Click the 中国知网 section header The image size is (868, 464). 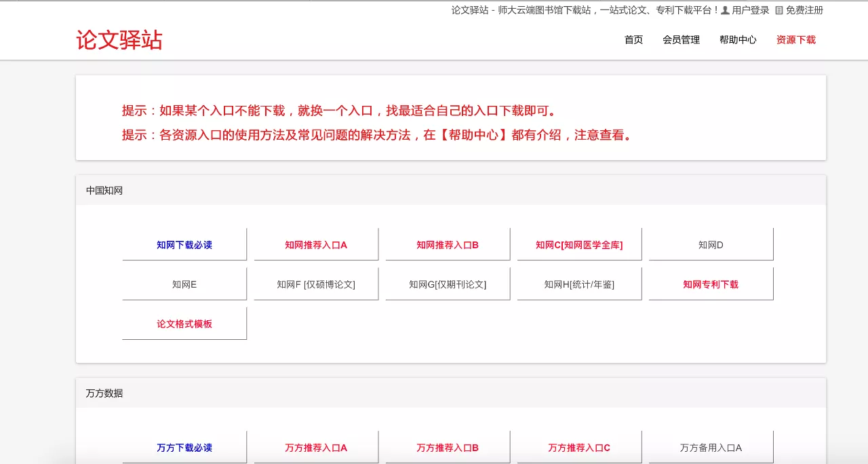451,190
